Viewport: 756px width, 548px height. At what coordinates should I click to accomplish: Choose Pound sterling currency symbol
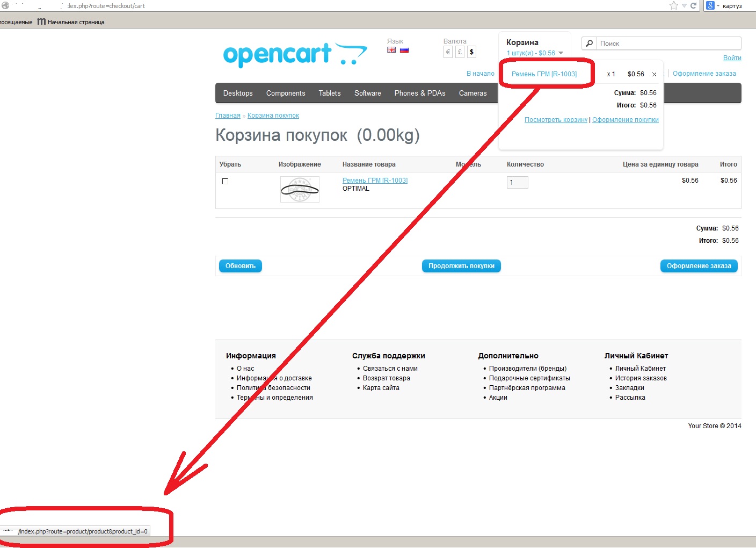(x=460, y=52)
